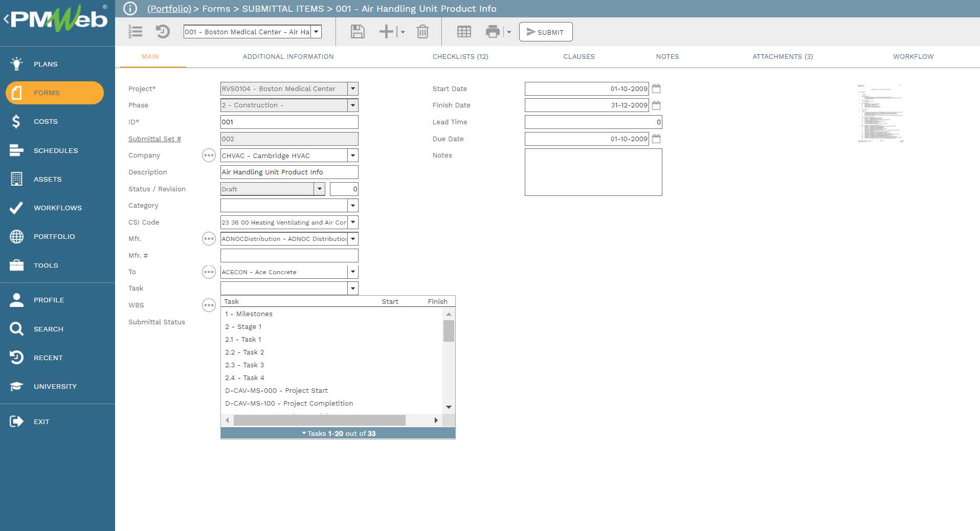Open Forms in the sidebar

(55, 93)
